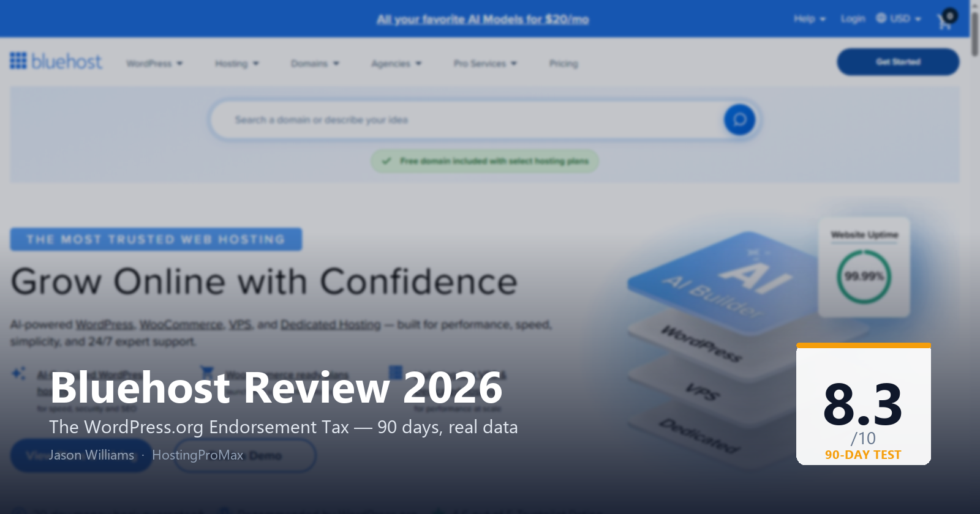The image size is (980, 514).
Task: Click the Get Started button
Action: [898, 62]
